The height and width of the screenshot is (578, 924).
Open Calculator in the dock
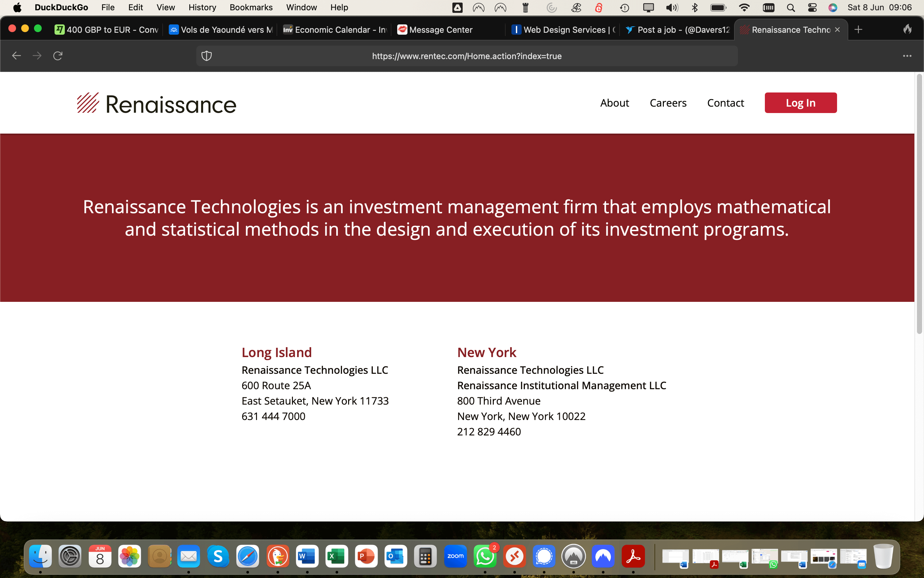point(425,556)
